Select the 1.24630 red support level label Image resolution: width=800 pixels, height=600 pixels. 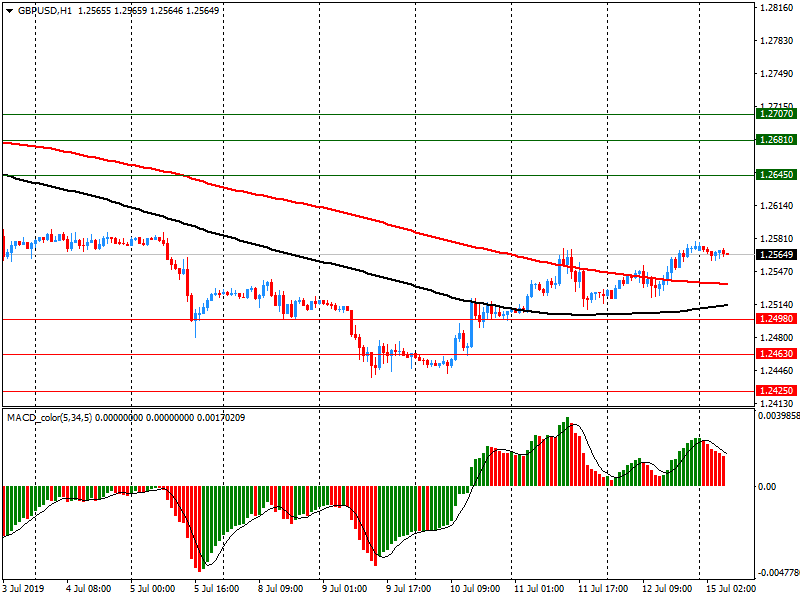pos(776,354)
